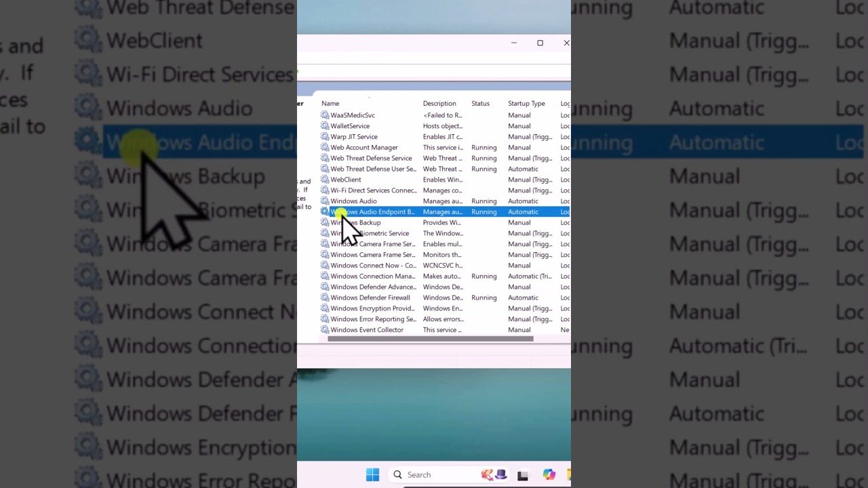Select the Windows Biometric Service name
This screenshot has width=868, height=488.
[x=370, y=233]
